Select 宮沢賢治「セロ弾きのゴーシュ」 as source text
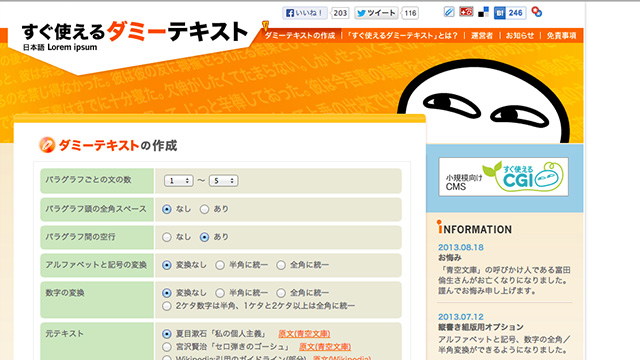The width and height of the screenshot is (640, 360). [167, 347]
